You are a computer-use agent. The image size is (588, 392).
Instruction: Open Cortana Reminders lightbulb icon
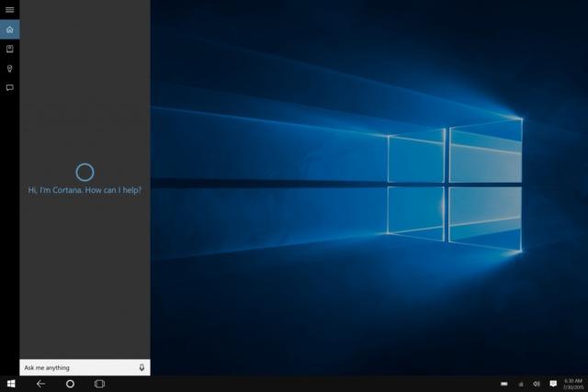(x=10, y=68)
